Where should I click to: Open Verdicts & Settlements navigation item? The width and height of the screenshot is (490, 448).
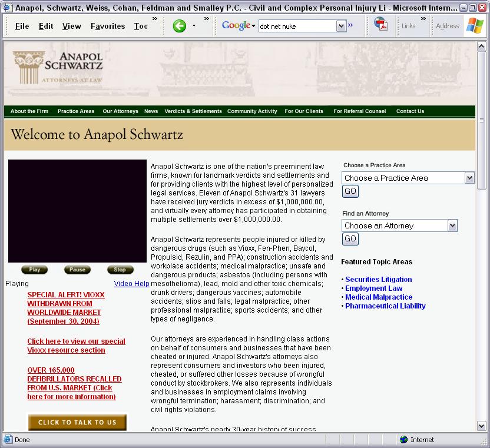pos(193,111)
